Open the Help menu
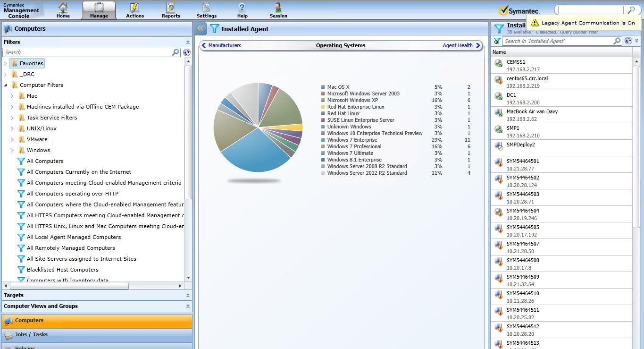This screenshot has width=644, height=349. coord(242,10)
